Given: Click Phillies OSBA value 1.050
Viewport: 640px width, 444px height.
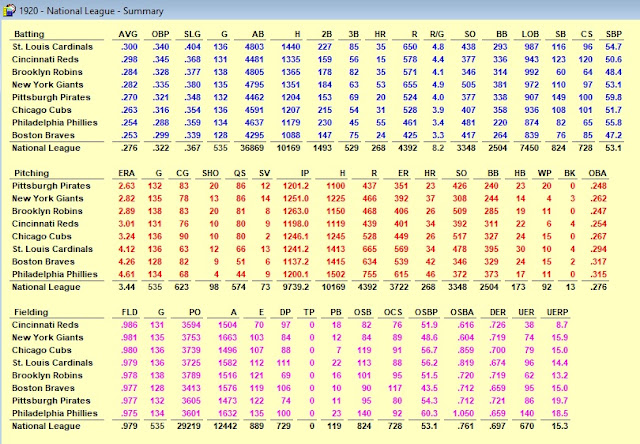Looking at the screenshot, I should pos(463,414).
